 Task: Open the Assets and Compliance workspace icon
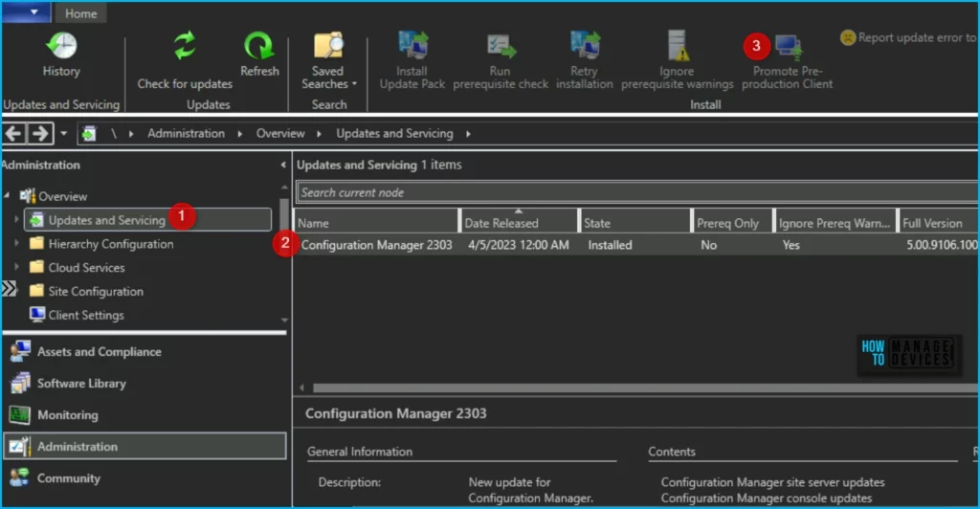coord(20,352)
